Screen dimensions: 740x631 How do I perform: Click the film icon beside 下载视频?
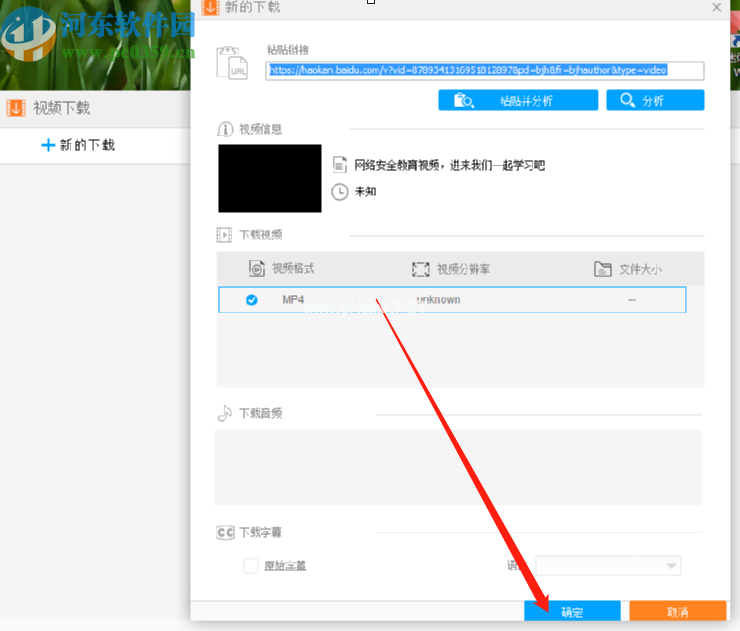coord(225,235)
